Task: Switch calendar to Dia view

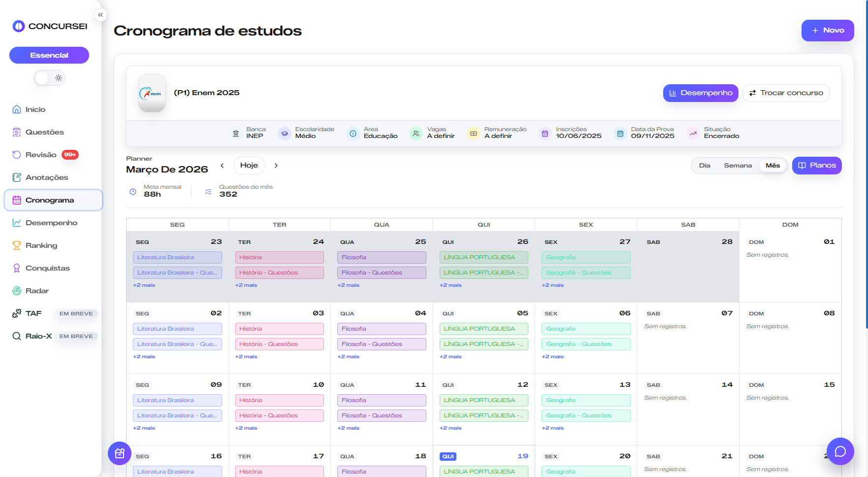Action: 704,166
